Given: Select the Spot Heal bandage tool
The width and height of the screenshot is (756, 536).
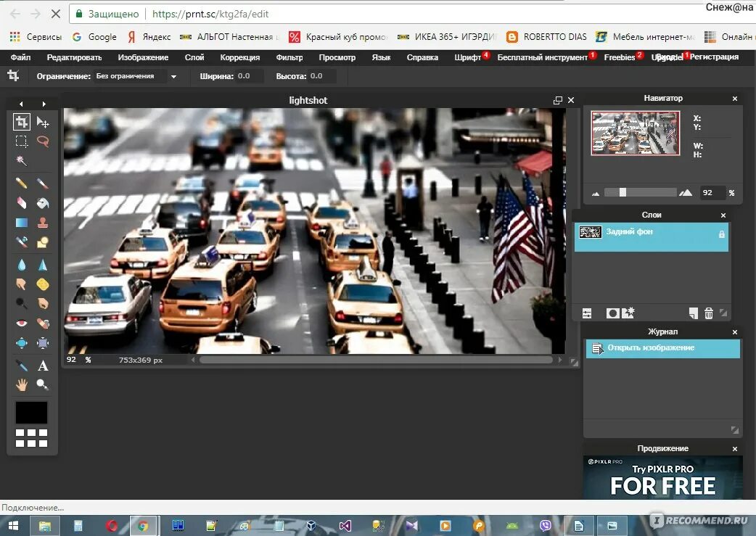Looking at the screenshot, I should click(x=43, y=323).
